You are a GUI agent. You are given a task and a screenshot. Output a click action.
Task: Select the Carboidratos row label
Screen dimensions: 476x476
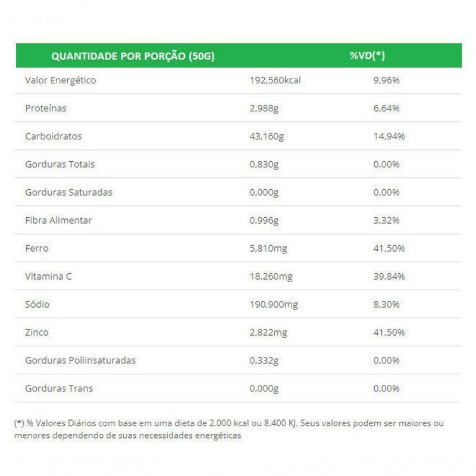54,136
